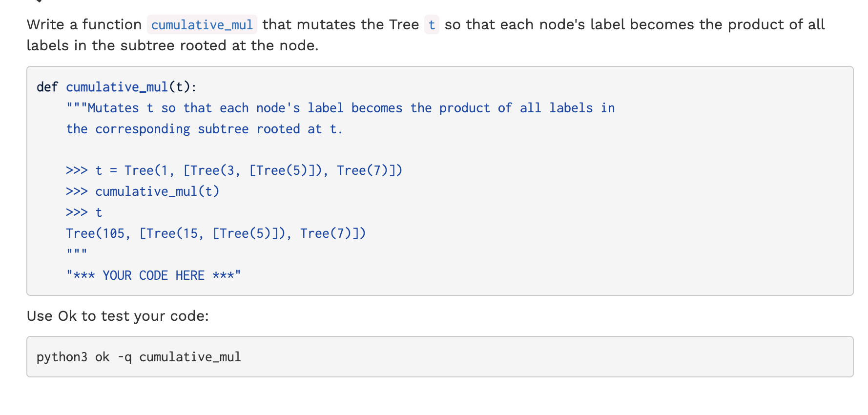Click the word python3 in the command box
The image size is (868, 415).
pos(62,357)
